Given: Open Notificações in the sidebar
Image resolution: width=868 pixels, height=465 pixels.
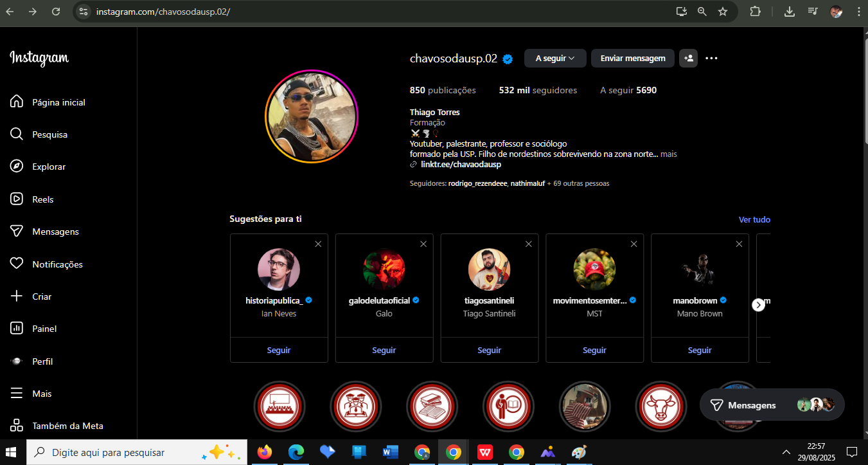Looking at the screenshot, I should [x=46, y=264].
